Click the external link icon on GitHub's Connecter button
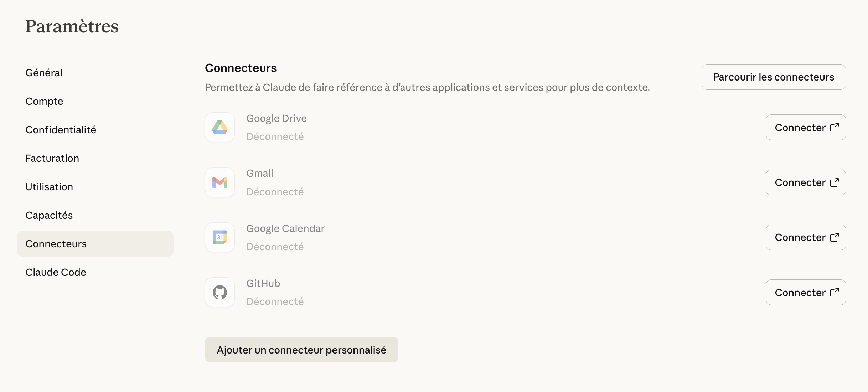This screenshot has height=392, width=868. pos(835,292)
